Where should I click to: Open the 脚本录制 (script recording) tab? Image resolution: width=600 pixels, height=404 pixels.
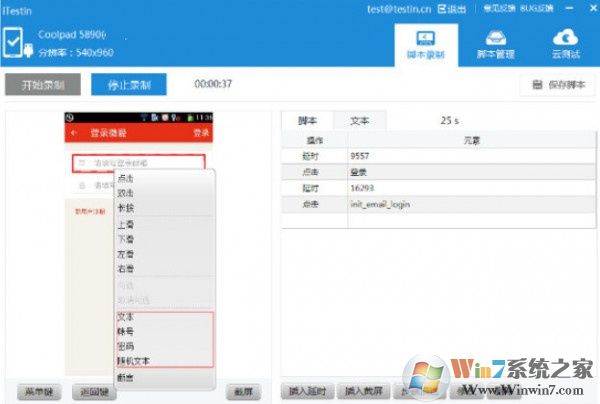click(426, 45)
